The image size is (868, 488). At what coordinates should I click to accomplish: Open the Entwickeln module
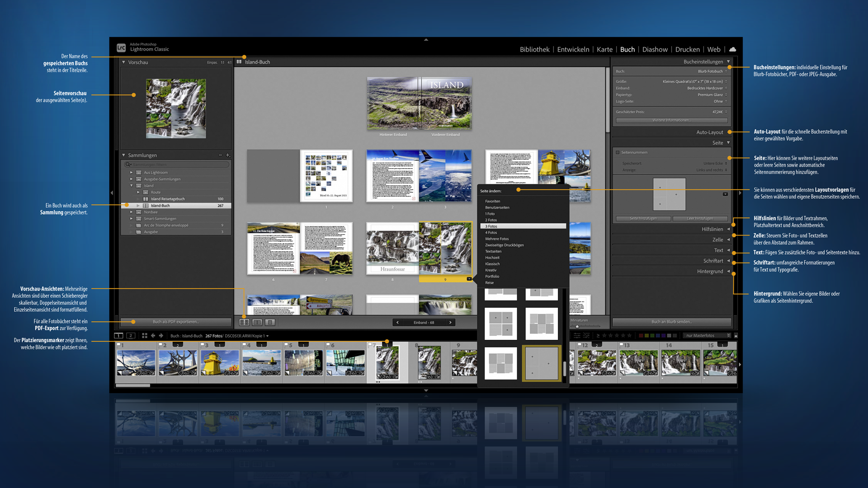[573, 49]
